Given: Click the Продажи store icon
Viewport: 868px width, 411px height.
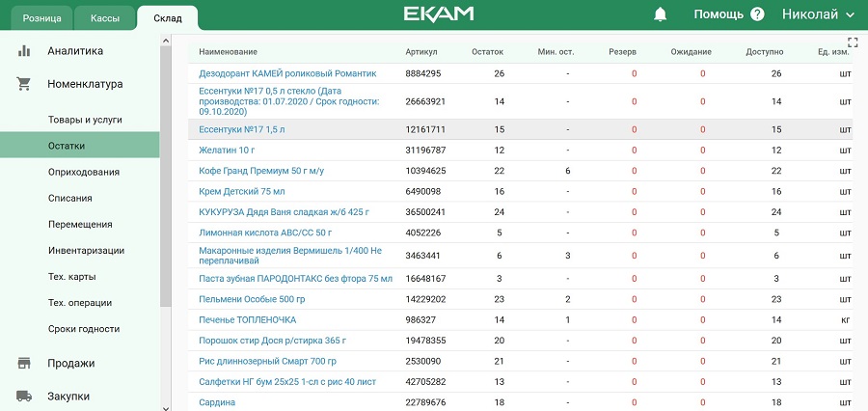Looking at the screenshot, I should (x=24, y=364).
